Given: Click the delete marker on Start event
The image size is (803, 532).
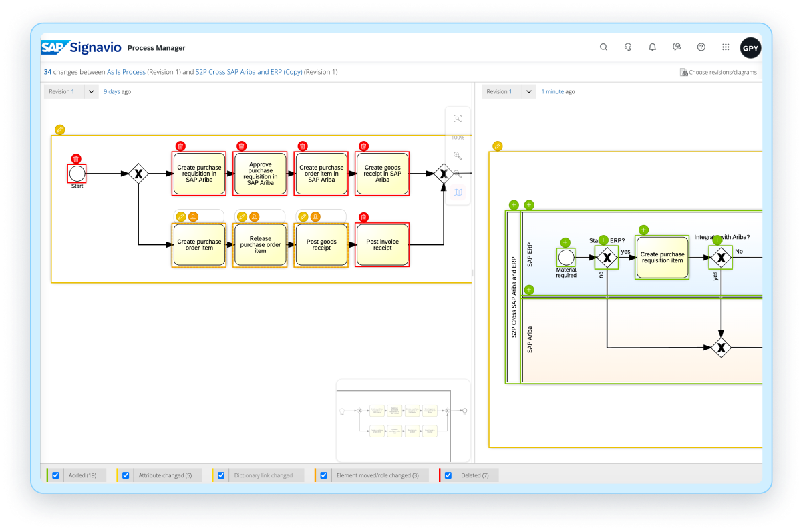Looking at the screenshot, I should 76,159.
